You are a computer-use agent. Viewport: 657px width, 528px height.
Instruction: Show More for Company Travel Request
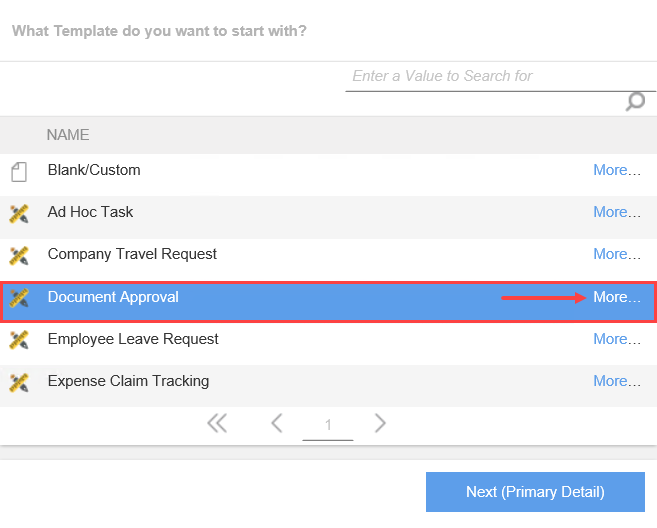tap(616, 254)
